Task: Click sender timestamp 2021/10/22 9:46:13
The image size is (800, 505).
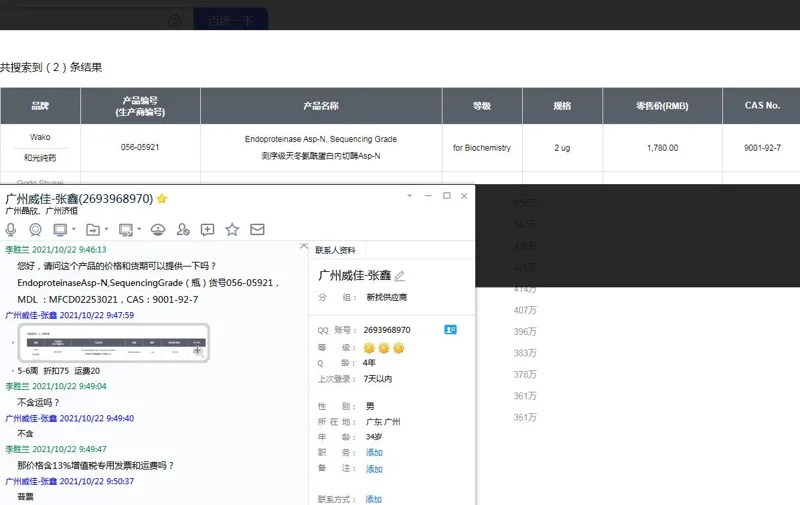Action: click(69, 249)
